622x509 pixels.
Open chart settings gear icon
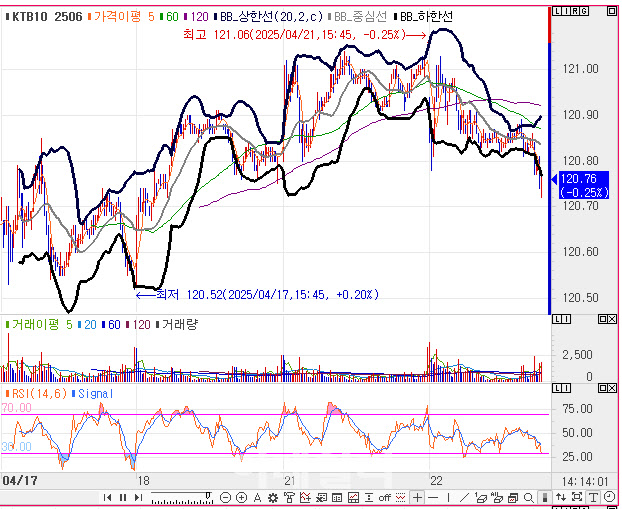[273, 497]
